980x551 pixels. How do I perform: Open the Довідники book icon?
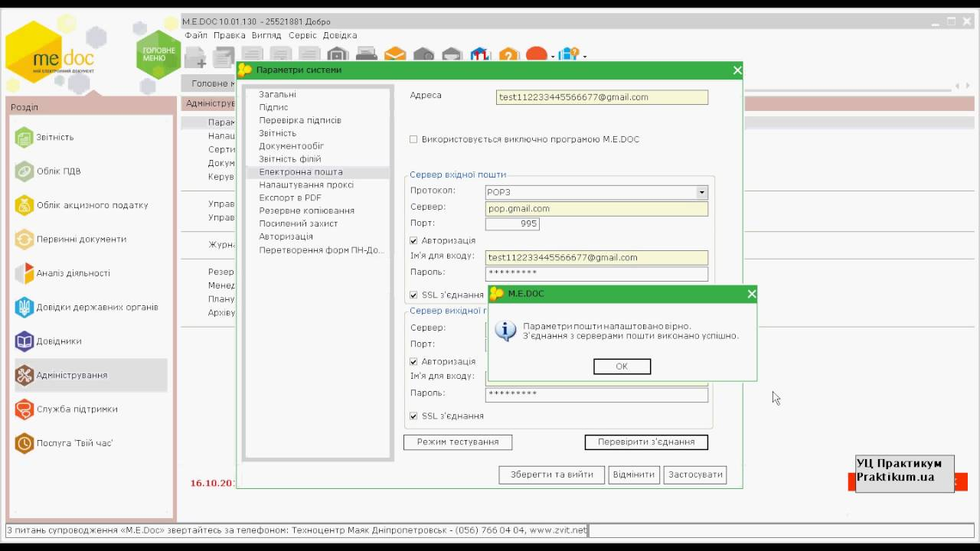[x=24, y=341]
